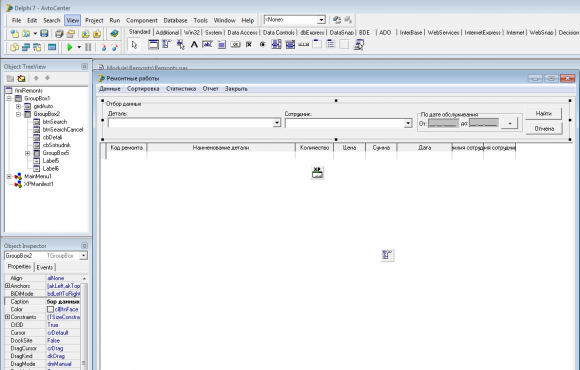Click the XPManifest component icon on the form
Image resolution: width=580 pixels, height=370 pixels.
pyautogui.click(x=317, y=173)
